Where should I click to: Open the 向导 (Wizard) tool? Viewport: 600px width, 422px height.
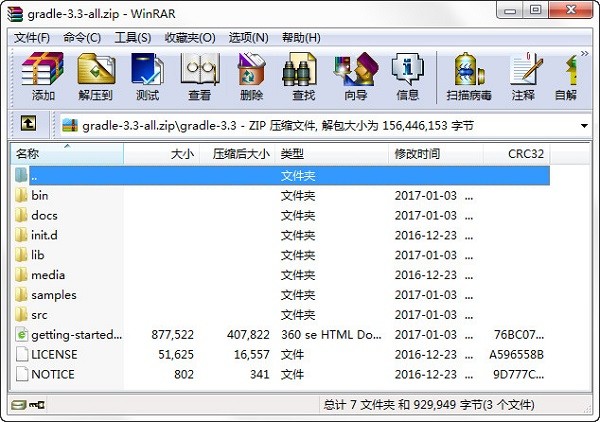[x=355, y=77]
